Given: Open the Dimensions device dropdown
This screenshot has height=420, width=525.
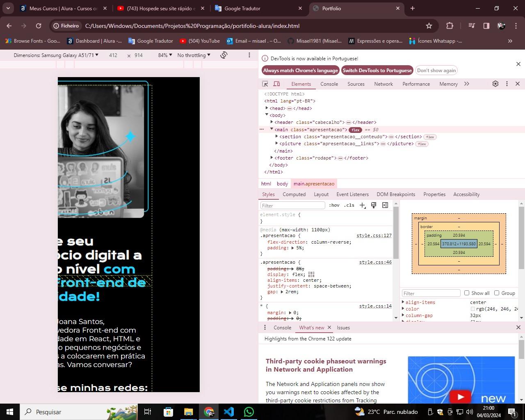Looking at the screenshot, I should 56,55.
